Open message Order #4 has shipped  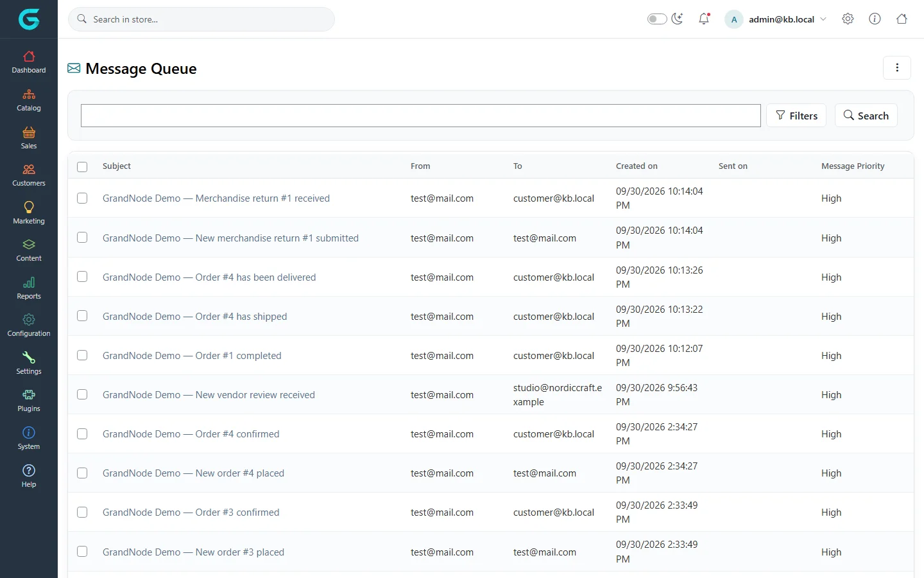194,317
